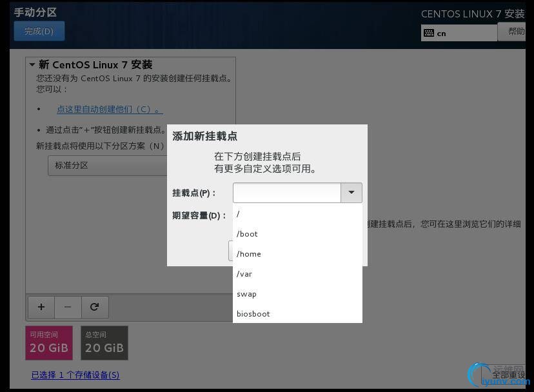Click the refresh/reload storage icon button
The height and width of the screenshot is (392, 534).
click(95, 307)
